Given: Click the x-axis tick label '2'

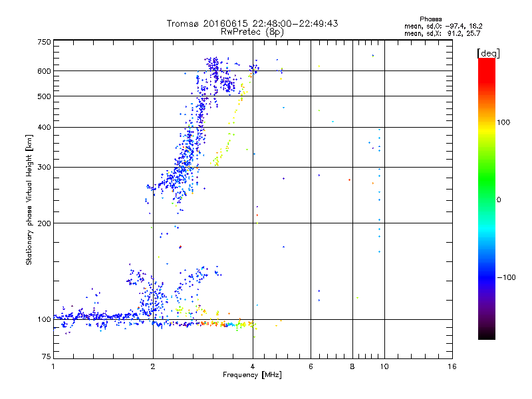Looking at the screenshot, I should click(153, 366).
